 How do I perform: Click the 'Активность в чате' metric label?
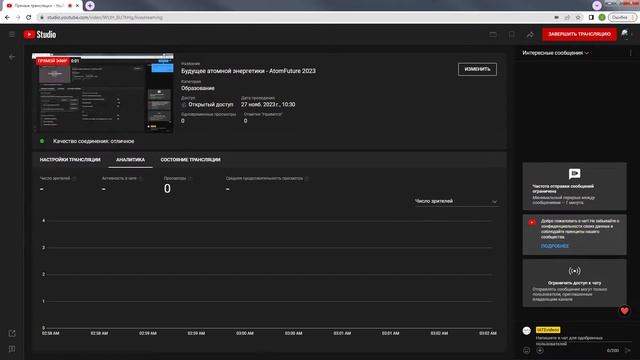coord(119,178)
